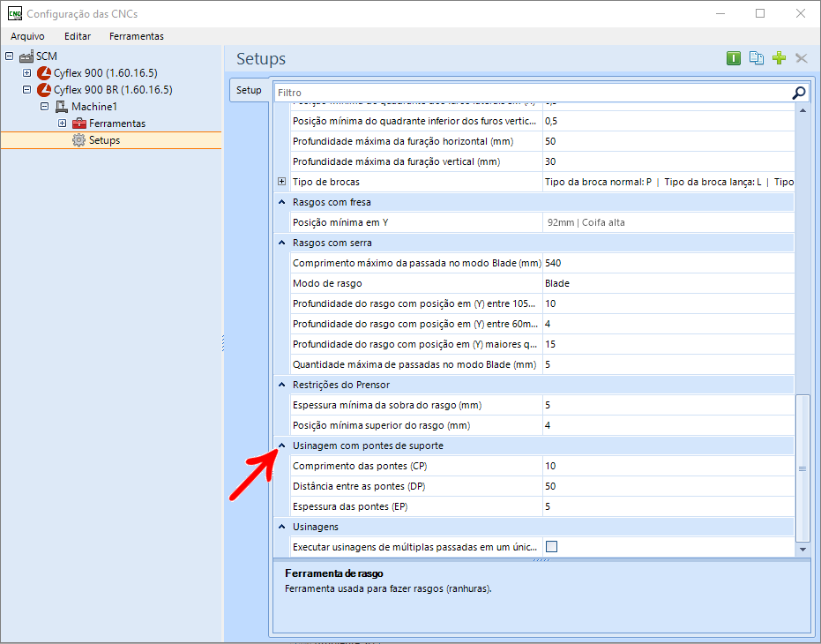Click the value 30 of Profundidade máxima da furação vertical
The width and height of the screenshot is (821, 644).
click(550, 161)
